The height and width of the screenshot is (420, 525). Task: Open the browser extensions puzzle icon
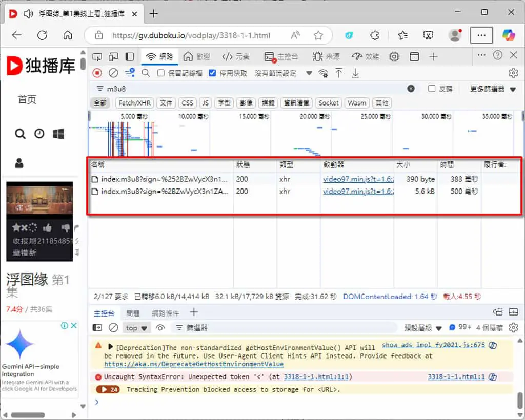pyautogui.click(x=375, y=35)
